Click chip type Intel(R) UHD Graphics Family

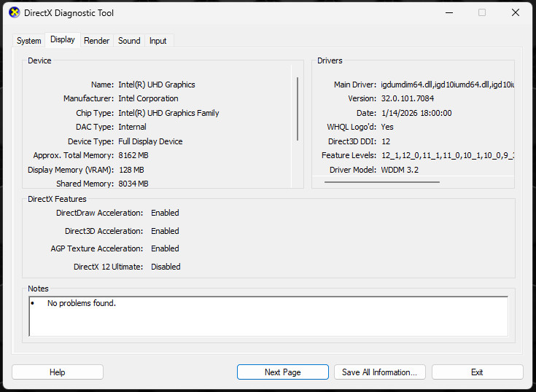pyautogui.click(x=168, y=113)
